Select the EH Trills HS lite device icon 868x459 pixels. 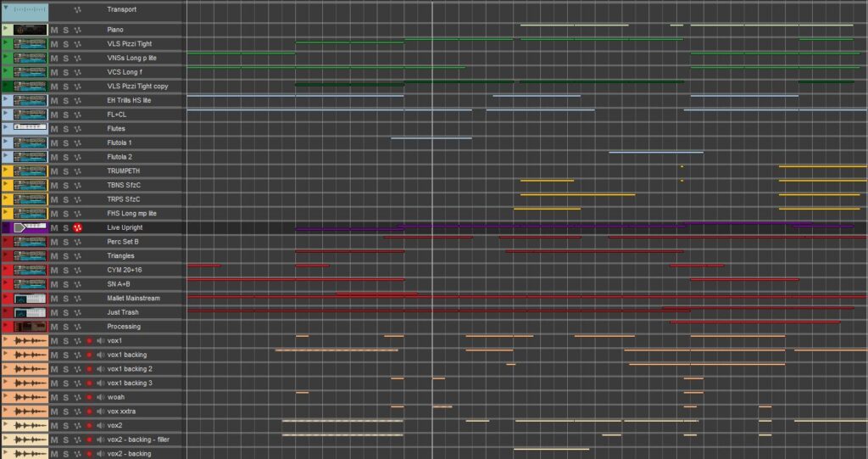(x=30, y=100)
